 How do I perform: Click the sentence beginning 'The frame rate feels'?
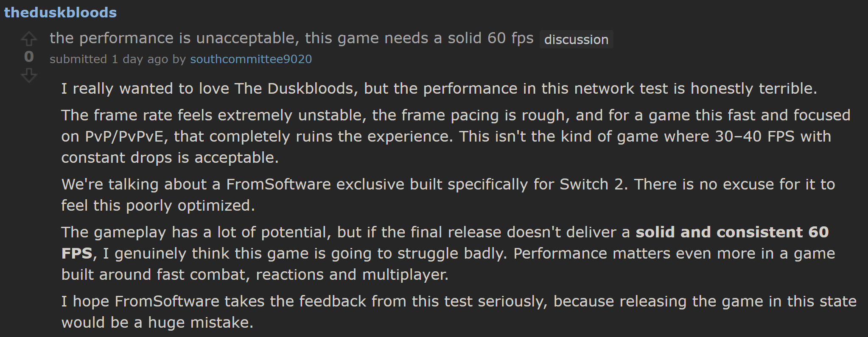(x=456, y=136)
